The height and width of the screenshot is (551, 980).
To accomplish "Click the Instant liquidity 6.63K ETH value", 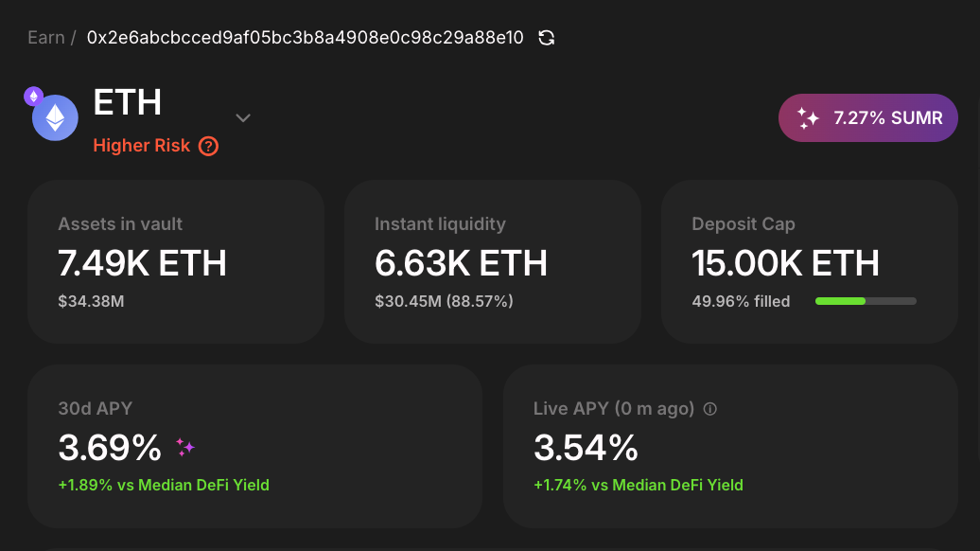I will point(461,263).
